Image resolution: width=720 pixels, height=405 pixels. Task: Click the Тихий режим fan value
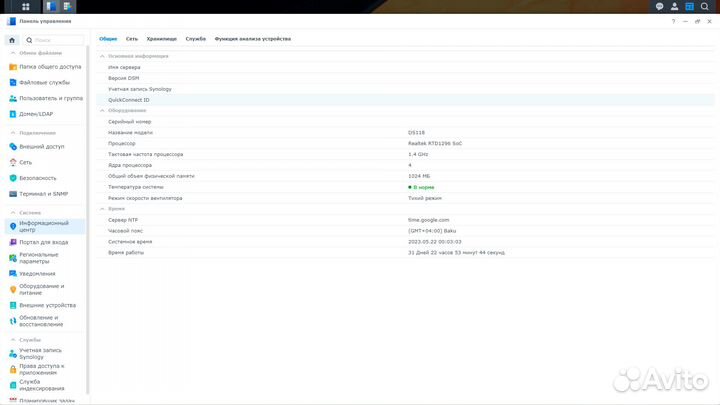pyautogui.click(x=425, y=198)
